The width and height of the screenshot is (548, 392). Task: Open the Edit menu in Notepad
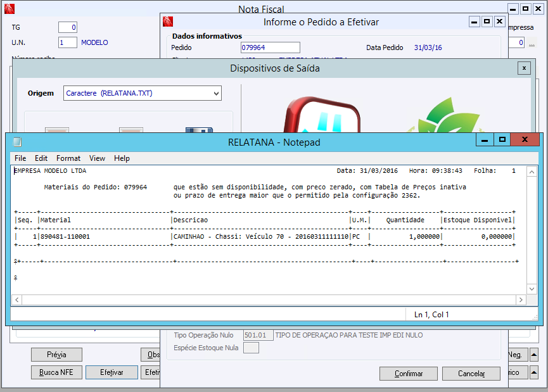tap(41, 158)
